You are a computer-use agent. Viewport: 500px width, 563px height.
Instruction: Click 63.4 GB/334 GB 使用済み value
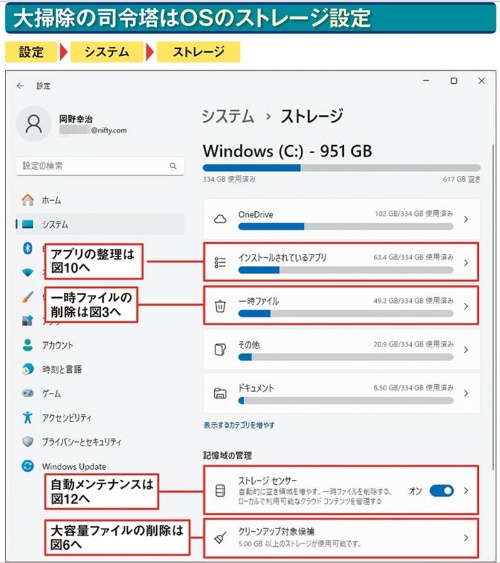pos(413,257)
